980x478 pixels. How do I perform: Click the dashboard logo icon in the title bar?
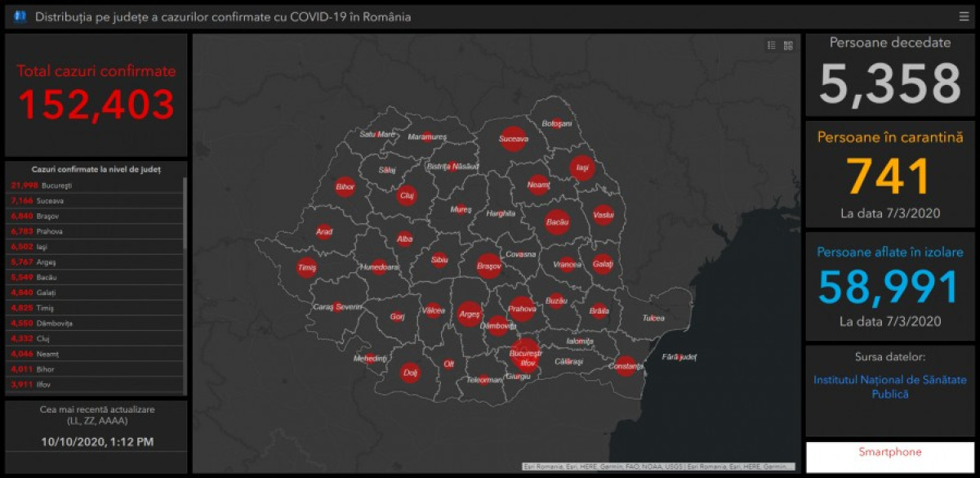tap(20, 16)
